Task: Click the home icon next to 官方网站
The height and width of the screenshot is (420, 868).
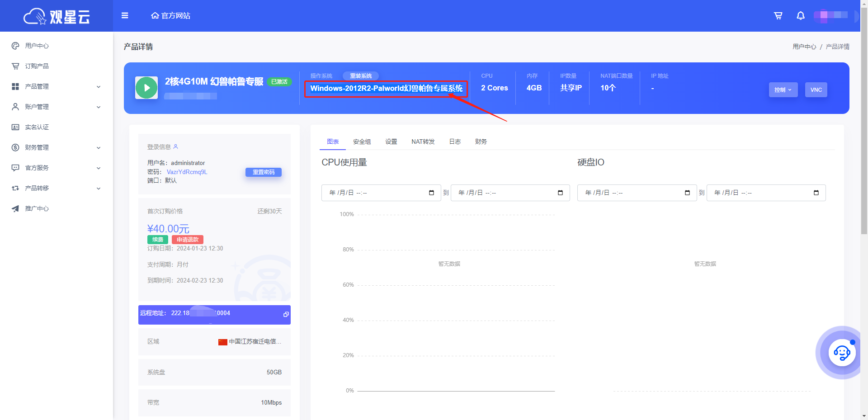Action: tap(155, 15)
